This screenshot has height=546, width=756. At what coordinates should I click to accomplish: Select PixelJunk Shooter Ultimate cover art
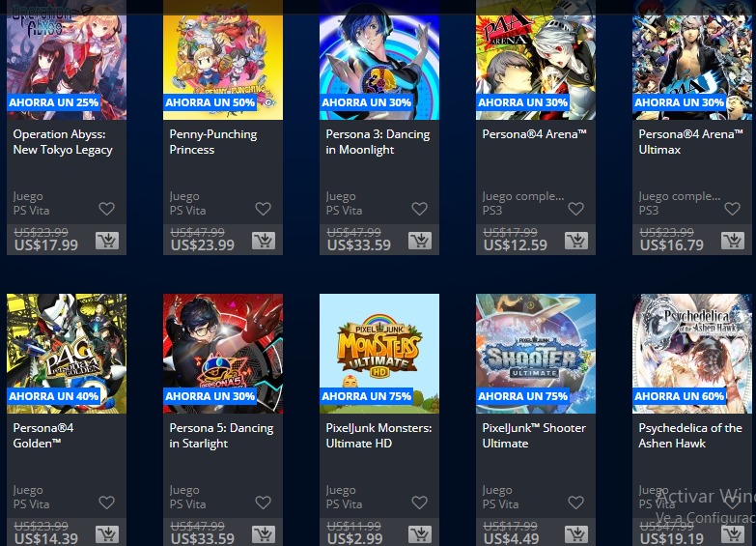pos(536,354)
